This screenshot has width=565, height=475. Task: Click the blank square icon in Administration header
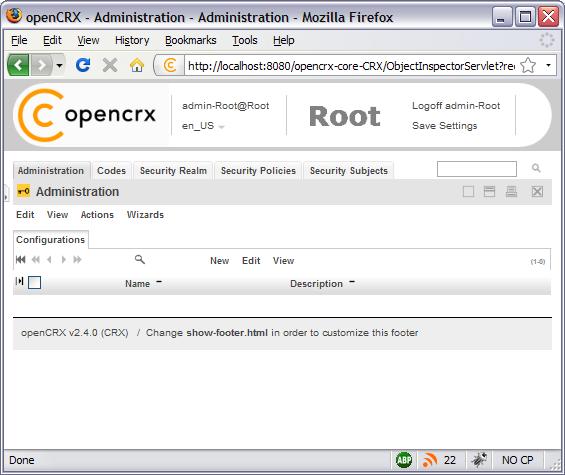tap(468, 191)
